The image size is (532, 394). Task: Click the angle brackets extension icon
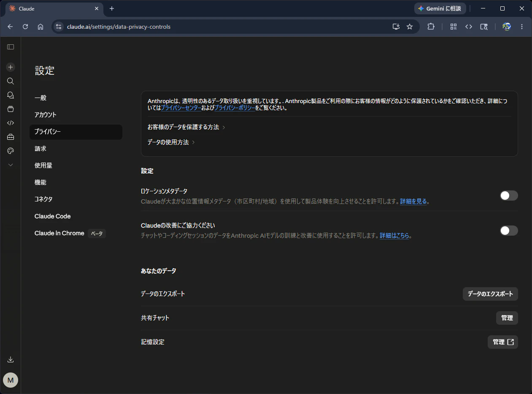point(469,27)
